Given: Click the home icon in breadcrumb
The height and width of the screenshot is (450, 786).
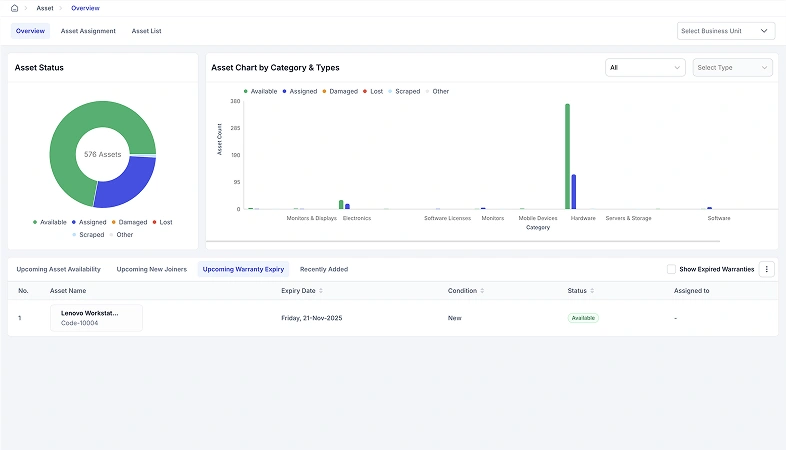Looking at the screenshot, I should [x=14, y=8].
